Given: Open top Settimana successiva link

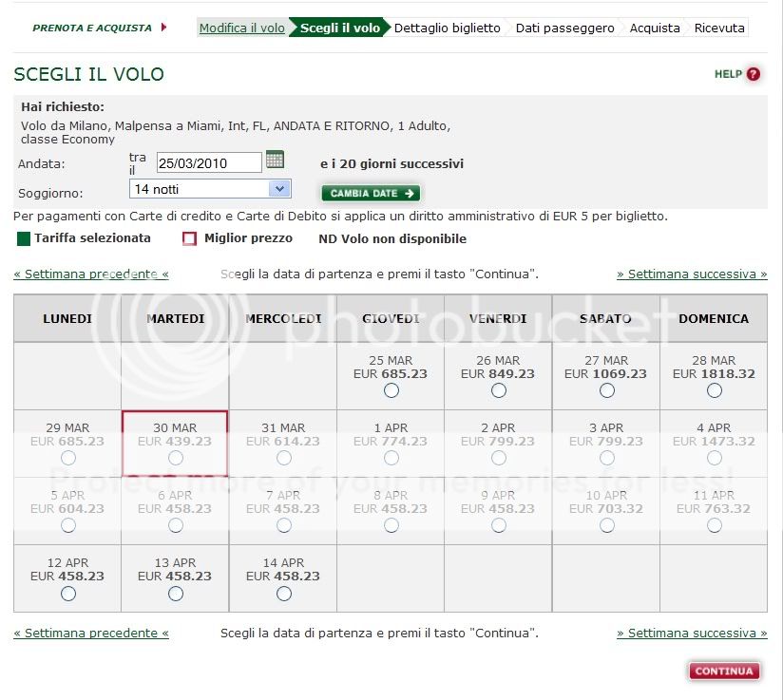Looking at the screenshot, I should pos(692,274).
